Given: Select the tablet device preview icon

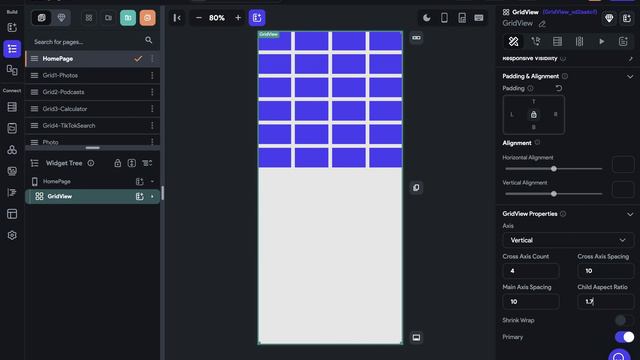Looking at the screenshot, I should [462, 18].
